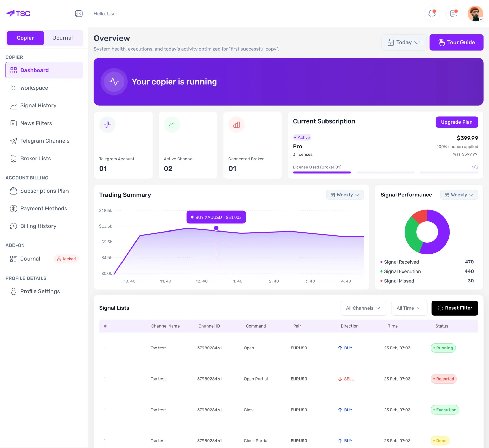Start the Tour Guide
The width and height of the screenshot is (489, 448).
pos(456,42)
